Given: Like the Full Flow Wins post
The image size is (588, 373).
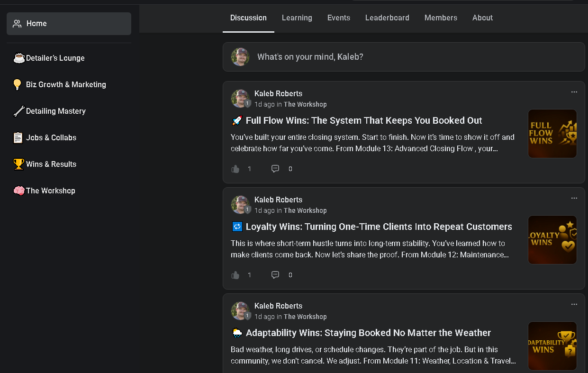Looking at the screenshot, I should click(235, 169).
